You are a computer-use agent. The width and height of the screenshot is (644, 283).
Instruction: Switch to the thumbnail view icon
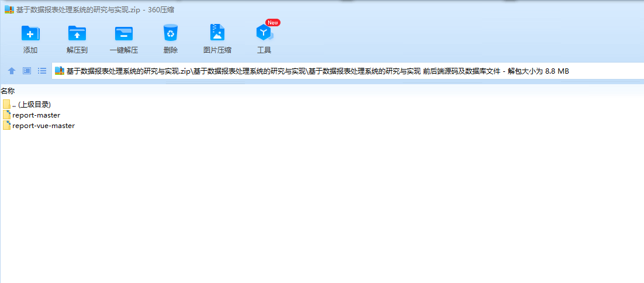tap(27, 71)
